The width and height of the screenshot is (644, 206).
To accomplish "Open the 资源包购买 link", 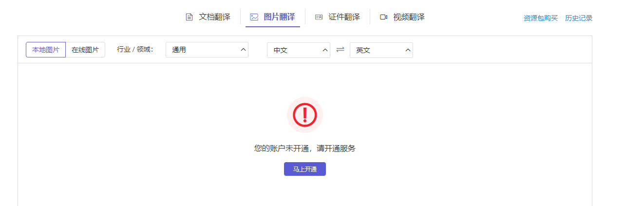I will 540,19.
